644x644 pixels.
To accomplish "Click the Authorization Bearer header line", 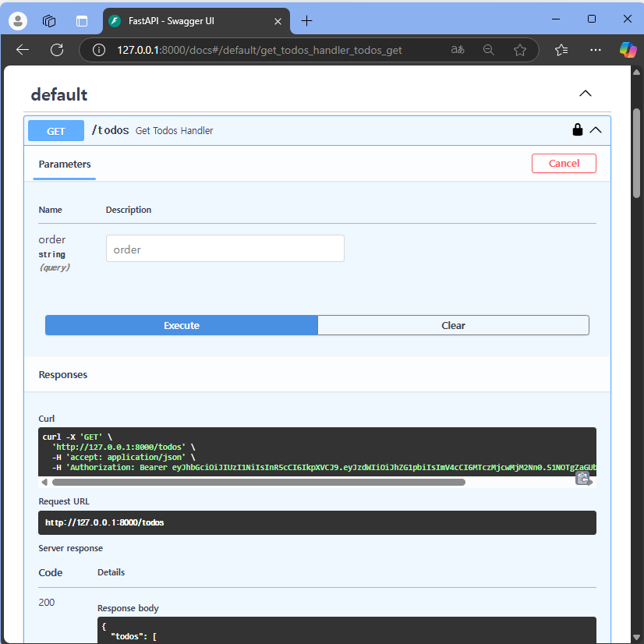I will coord(324,467).
